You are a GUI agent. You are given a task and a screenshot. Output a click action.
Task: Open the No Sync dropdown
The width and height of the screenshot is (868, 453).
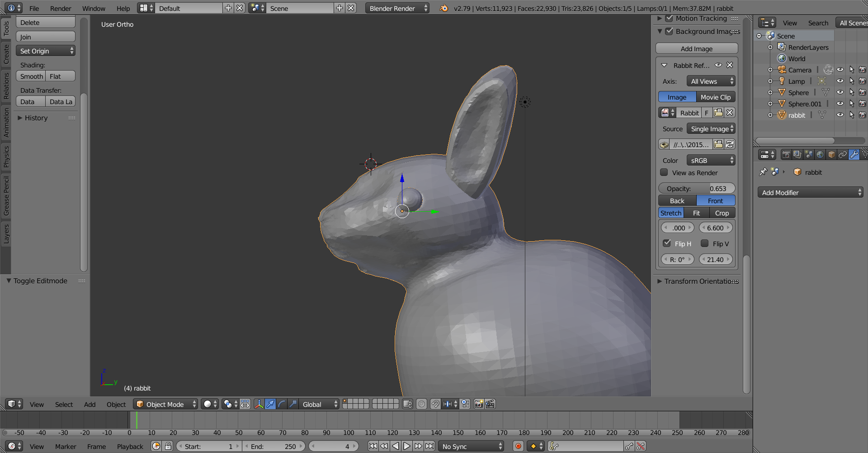coord(471,446)
